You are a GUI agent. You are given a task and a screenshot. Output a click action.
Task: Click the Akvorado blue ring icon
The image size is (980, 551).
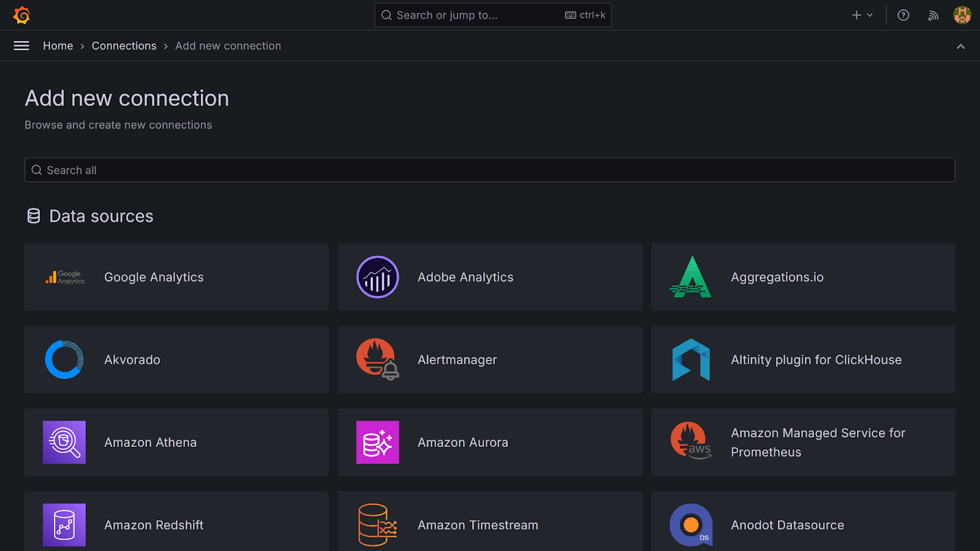(x=64, y=359)
